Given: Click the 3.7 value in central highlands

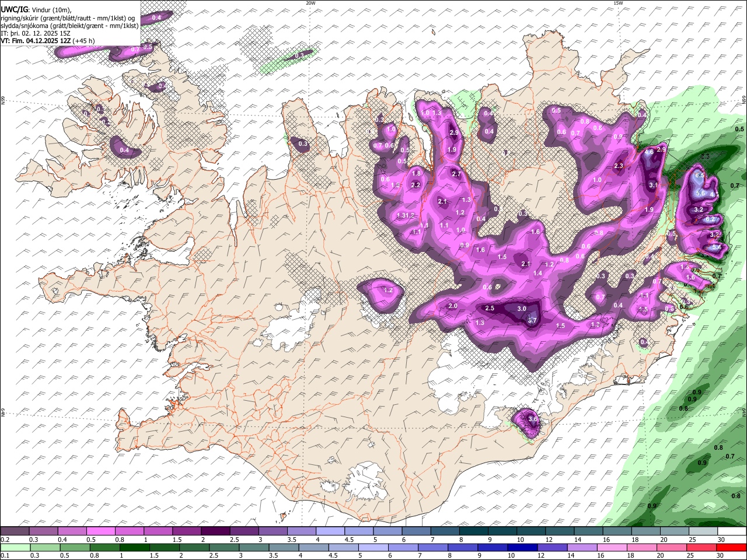Looking at the screenshot, I should [x=532, y=320].
